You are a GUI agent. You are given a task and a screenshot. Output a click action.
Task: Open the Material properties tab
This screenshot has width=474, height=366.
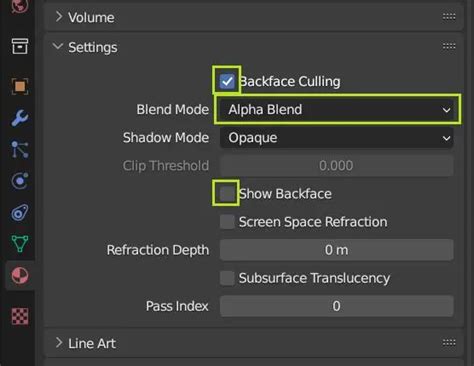coord(20,276)
